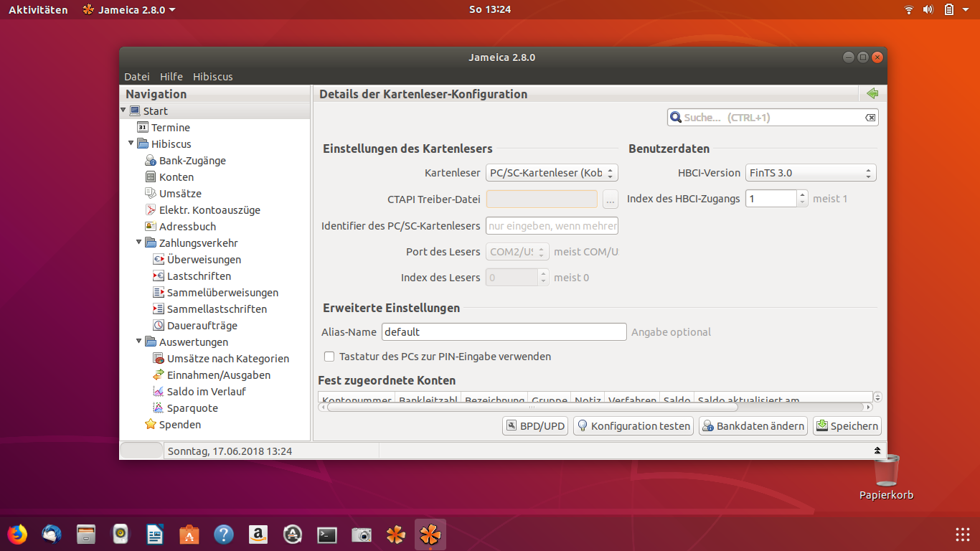980x551 pixels.
Task: Open the clock showing So 13:24
Action: tap(490, 9)
